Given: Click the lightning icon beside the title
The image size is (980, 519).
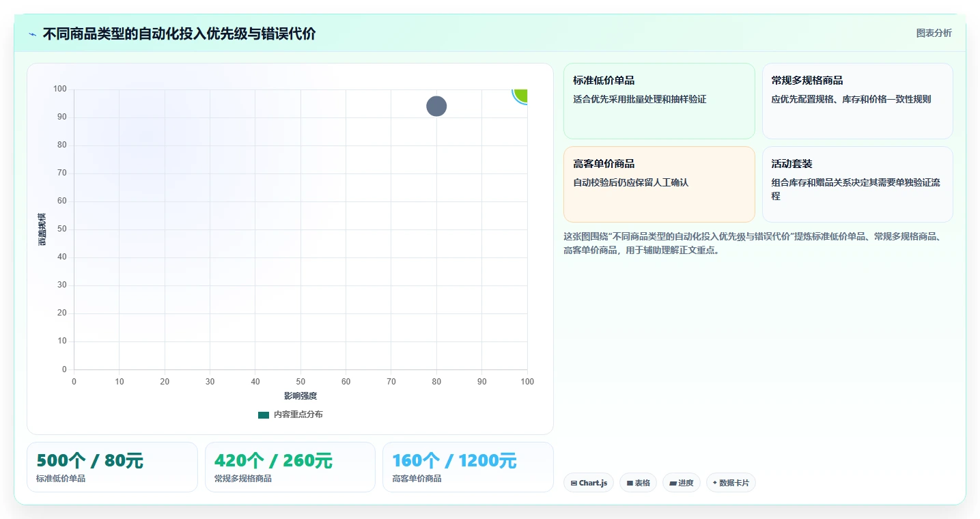Looking at the screenshot, I should pos(32,34).
